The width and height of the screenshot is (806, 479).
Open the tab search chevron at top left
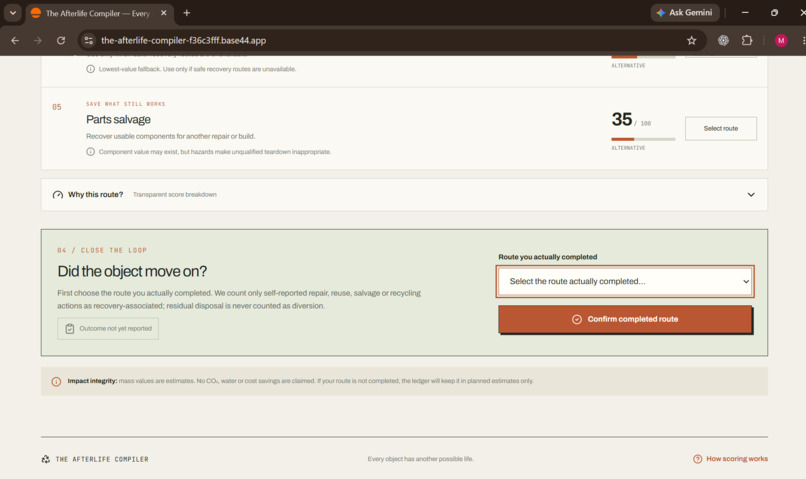tap(13, 13)
